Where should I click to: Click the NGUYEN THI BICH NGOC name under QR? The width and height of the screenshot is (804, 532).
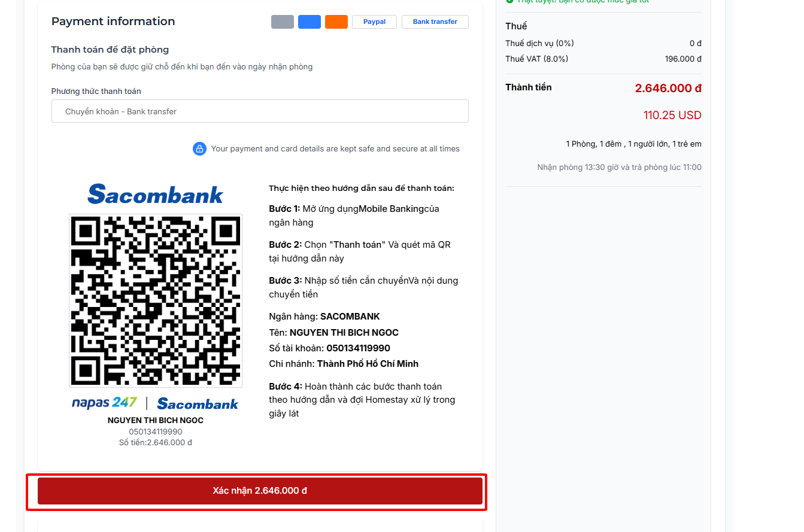pyautogui.click(x=156, y=421)
